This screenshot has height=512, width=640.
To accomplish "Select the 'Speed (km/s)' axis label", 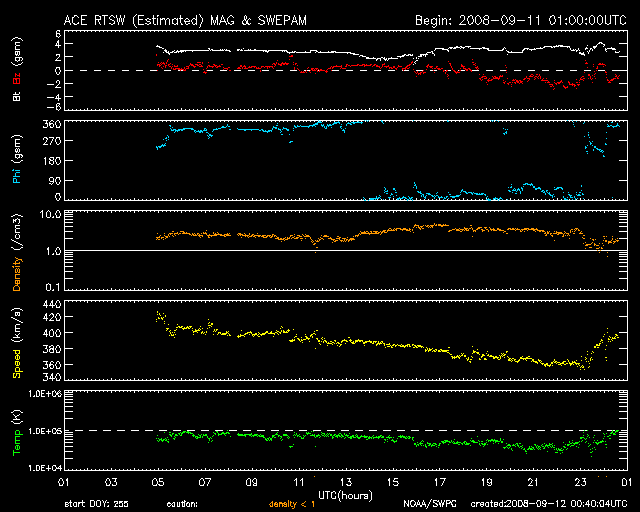I will tap(17, 343).
